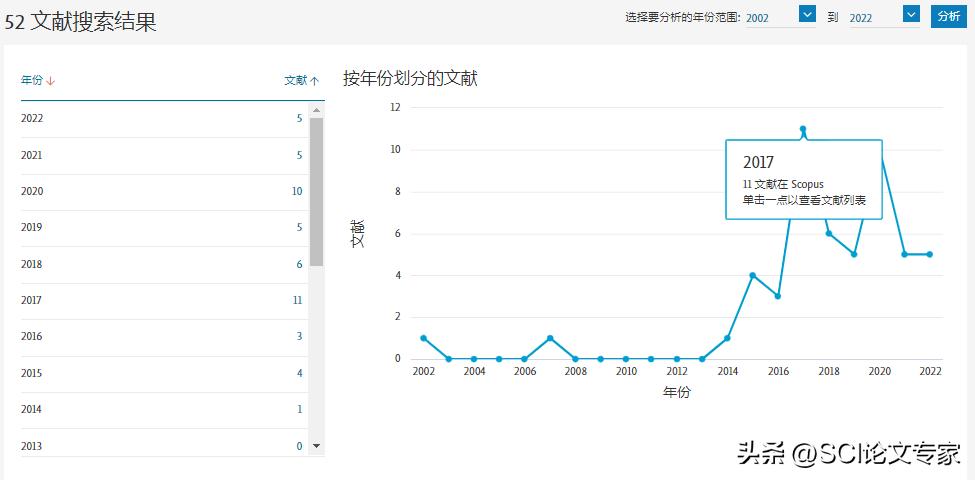Open document count 6 for 2018
975x480 pixels.
299,264
